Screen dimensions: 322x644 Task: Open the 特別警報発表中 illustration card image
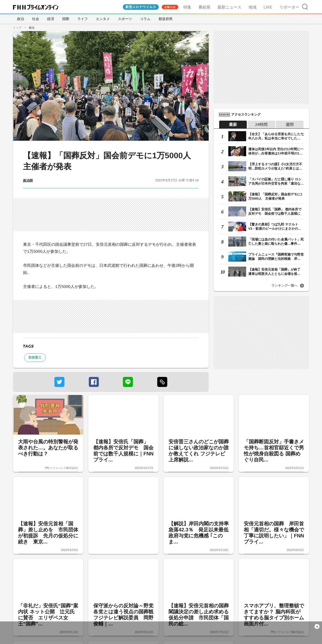pos(48,415)
